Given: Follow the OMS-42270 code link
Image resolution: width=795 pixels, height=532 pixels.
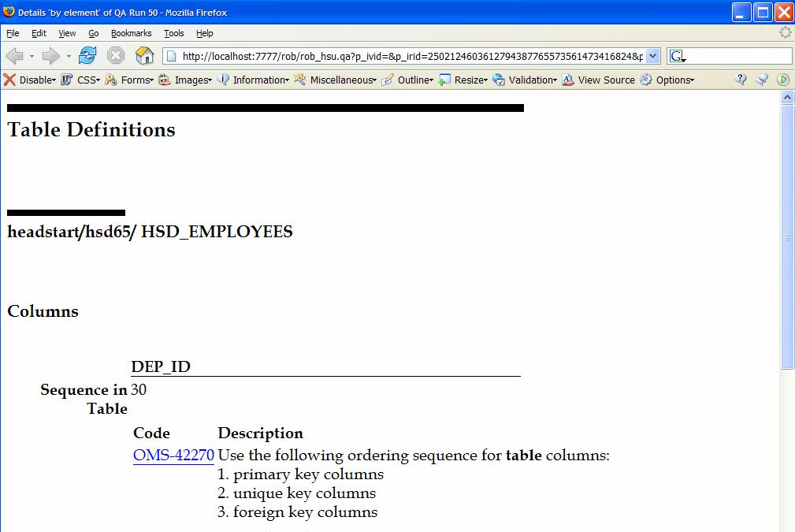Looking at the screenshot, I should (x=173, y=455).
